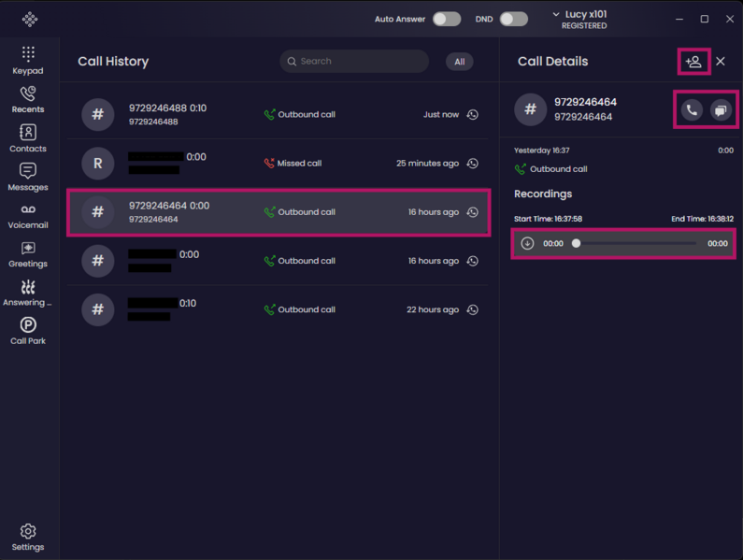Enable the DND switch
The width and height of the screenshot is (743, 560).
[x=514, y=19]
